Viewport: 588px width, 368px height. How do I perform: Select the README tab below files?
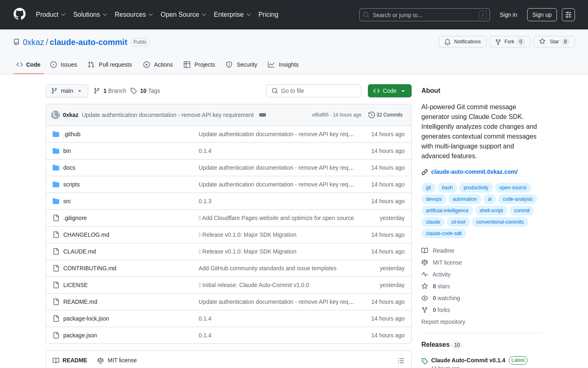70,360
